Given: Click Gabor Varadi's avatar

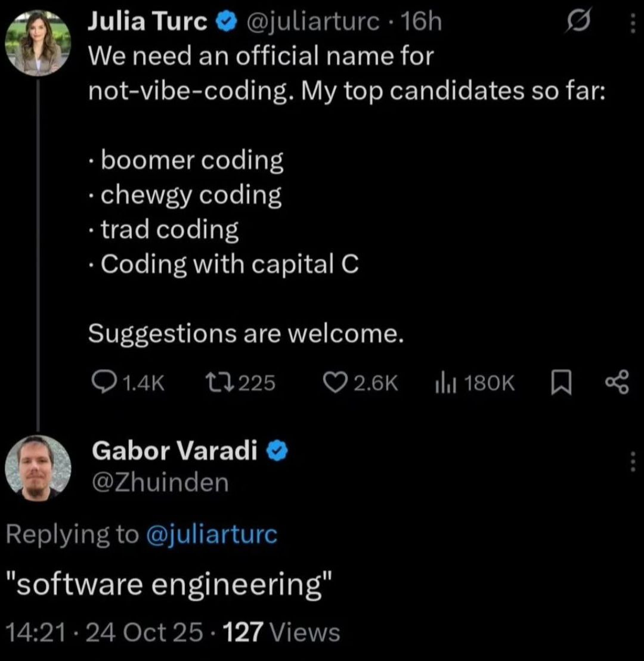Looking at the screenshot, I should point(37,468).
